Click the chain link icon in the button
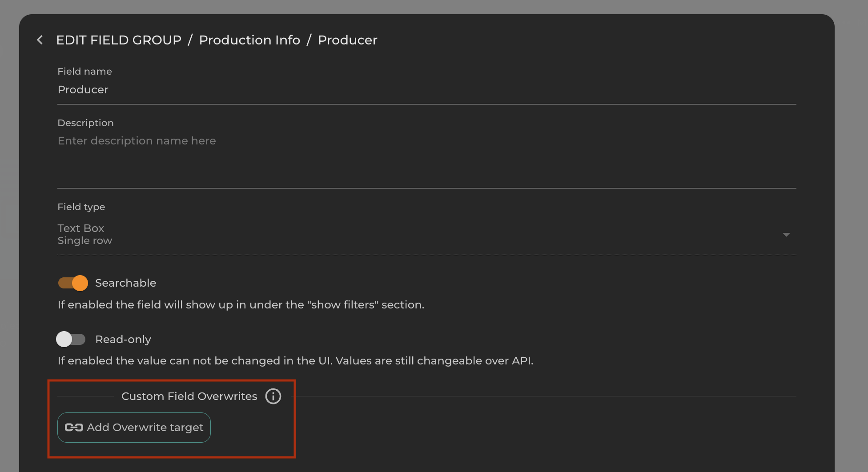The height and width of the screenshot is (472, 868). click(74, 428)
